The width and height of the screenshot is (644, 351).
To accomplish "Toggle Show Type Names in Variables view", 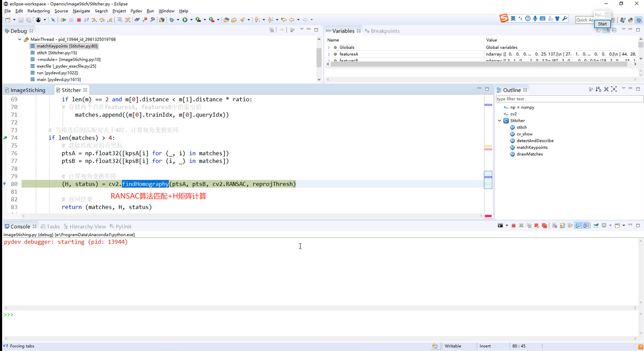I will (x=598, y=30).
